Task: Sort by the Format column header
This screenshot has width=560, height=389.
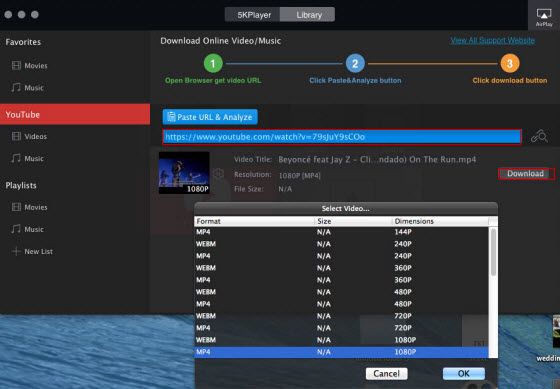Action: pyautogui.click(x=254, y=221)
